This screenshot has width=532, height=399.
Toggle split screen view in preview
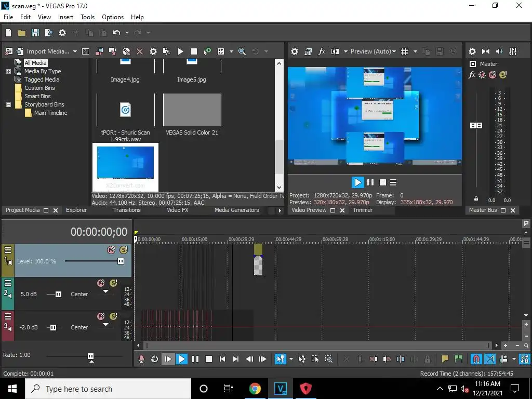click(335, 51)
